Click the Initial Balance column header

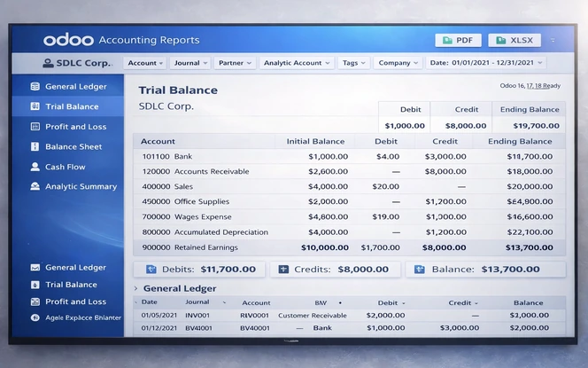click(315, 141)
